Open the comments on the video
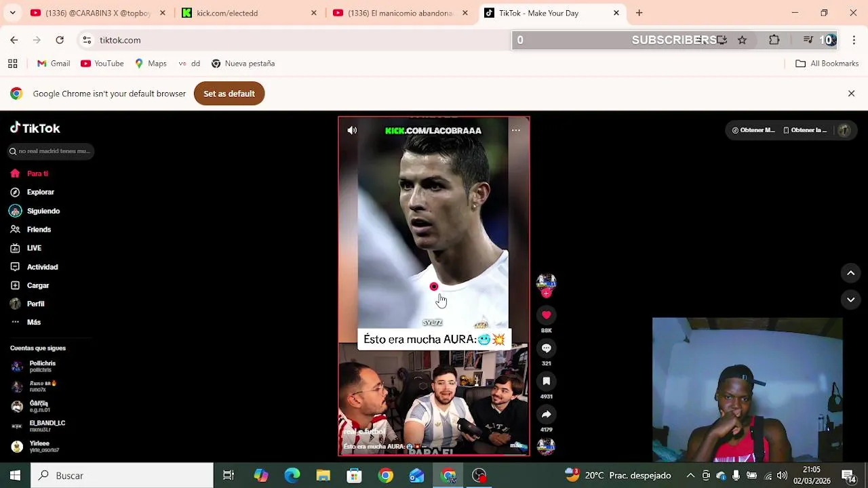The width and height of the screenshot is (868, 488). pos(547,348)
